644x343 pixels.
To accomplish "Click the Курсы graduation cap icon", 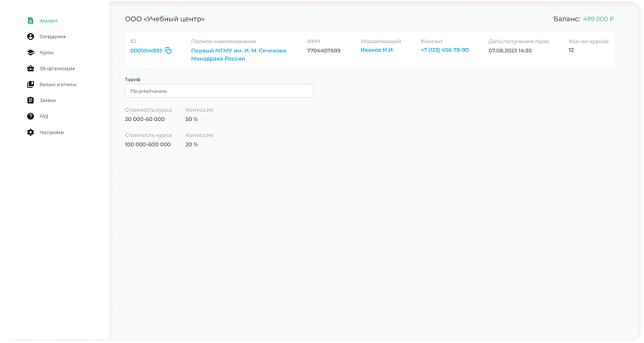I will tap(31, 52).
